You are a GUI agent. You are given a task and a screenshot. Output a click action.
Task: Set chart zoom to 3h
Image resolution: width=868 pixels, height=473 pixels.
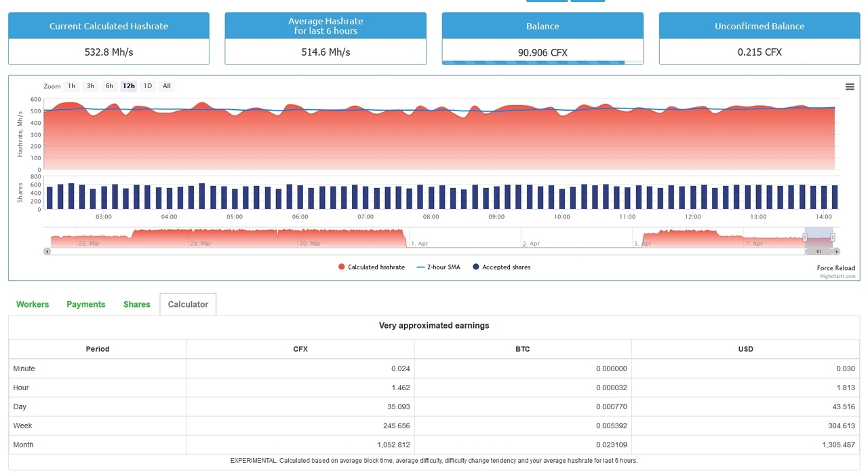90,86
